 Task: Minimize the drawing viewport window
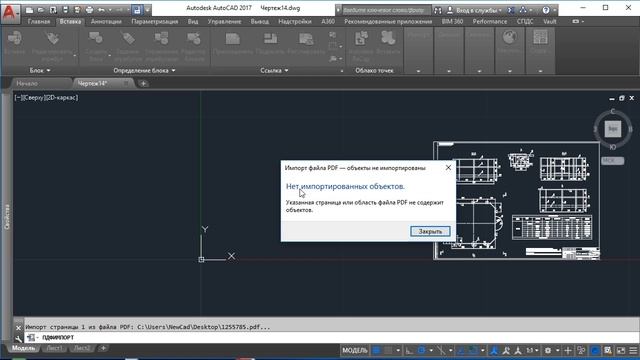[611, 98]
